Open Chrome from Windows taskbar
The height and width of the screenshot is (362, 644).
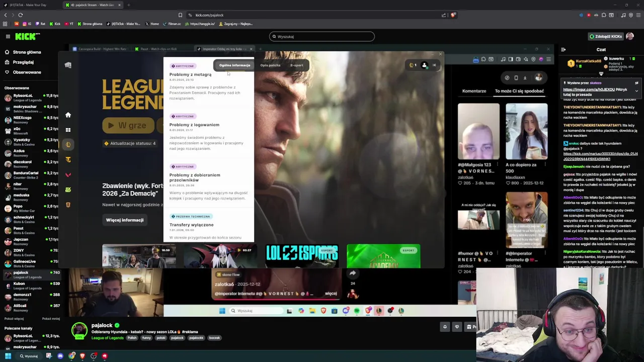72,356
